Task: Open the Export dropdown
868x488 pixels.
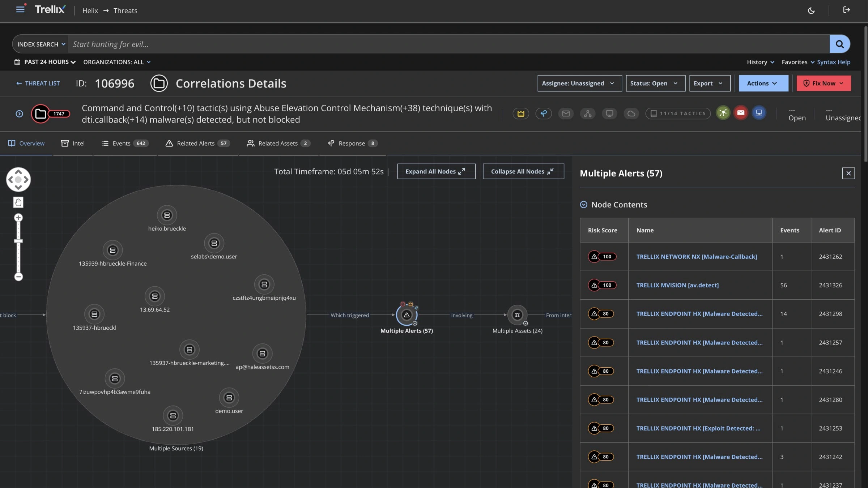Action: pos(710,83)
